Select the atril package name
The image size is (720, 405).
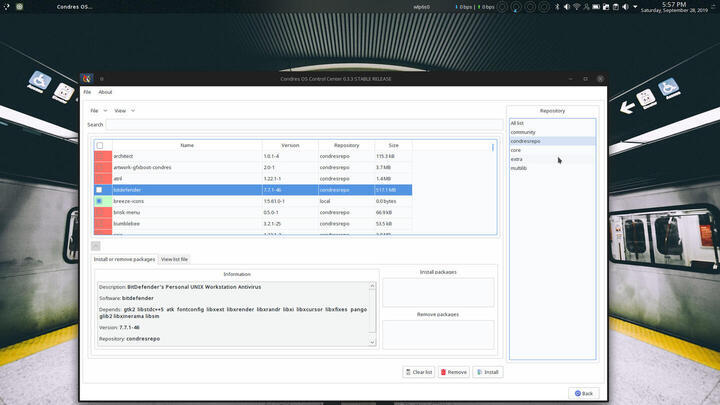tap(118, 179)
